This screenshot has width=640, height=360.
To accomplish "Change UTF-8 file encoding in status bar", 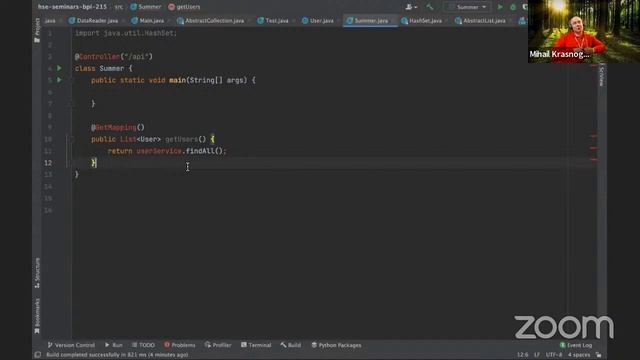I will (x=554, y=355).
